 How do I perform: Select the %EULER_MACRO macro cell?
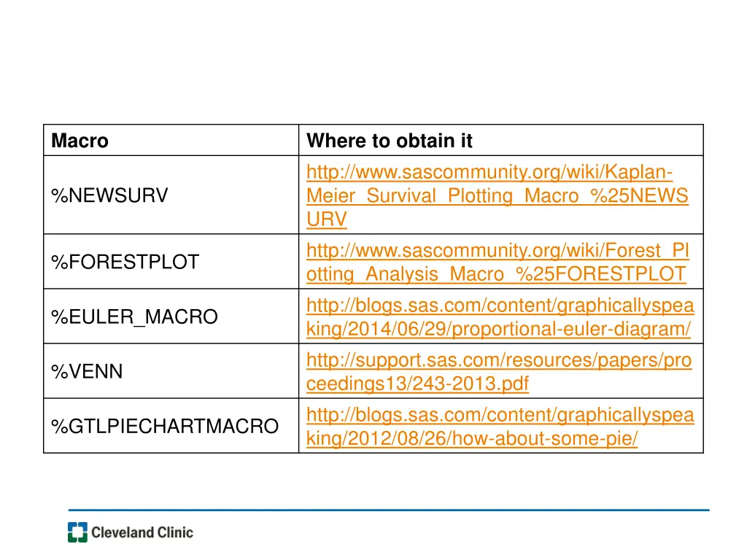(x=171, y=316)
